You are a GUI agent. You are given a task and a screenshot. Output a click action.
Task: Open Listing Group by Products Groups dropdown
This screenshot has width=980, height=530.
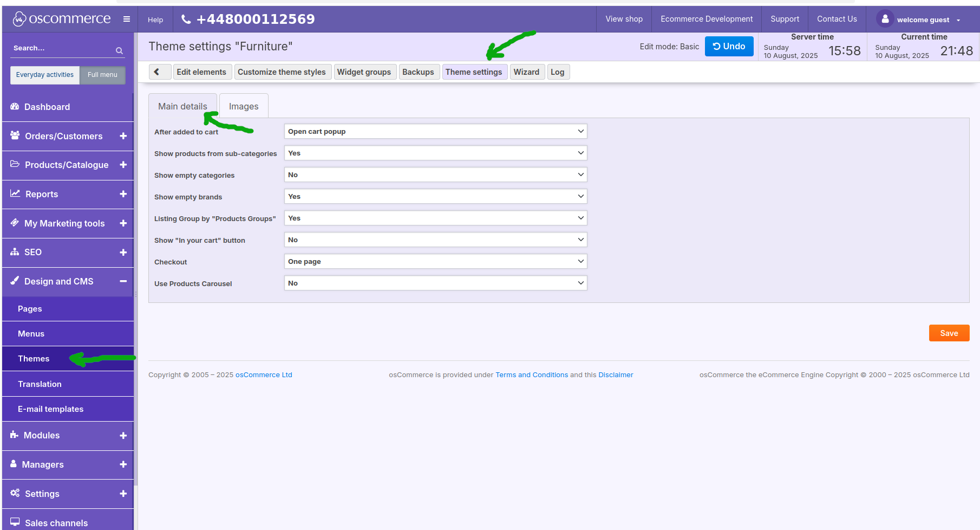(436, 218)
